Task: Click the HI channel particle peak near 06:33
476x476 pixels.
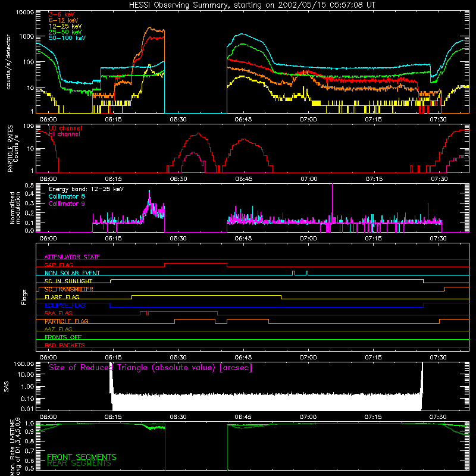Action: (193, 153)
